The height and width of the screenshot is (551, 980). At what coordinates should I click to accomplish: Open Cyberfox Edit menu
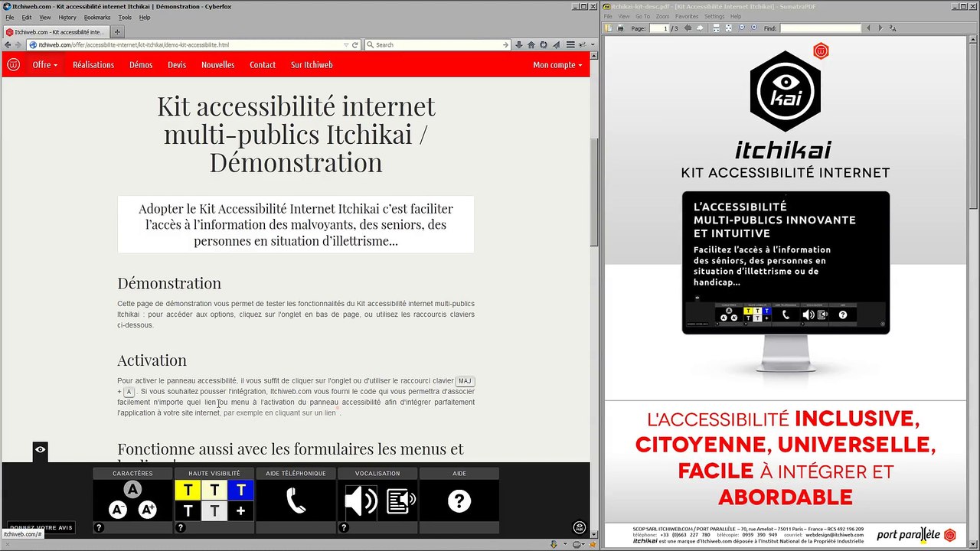[27, 17]
